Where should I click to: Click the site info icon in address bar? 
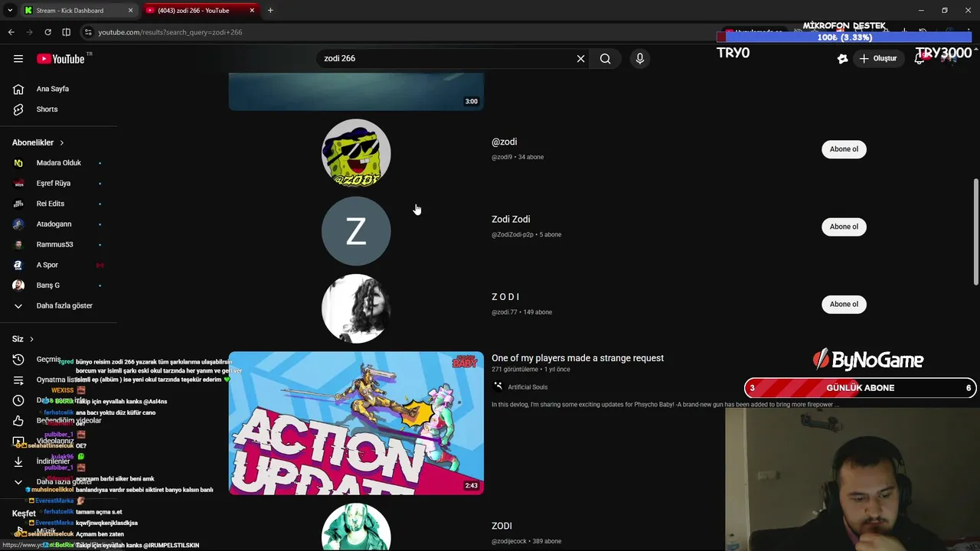pos(89,32)
